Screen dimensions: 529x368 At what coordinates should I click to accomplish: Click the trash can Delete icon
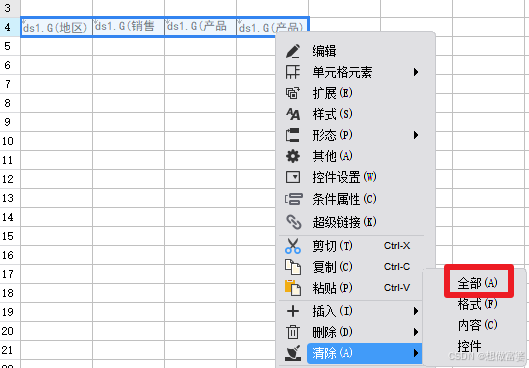[293, 332]
